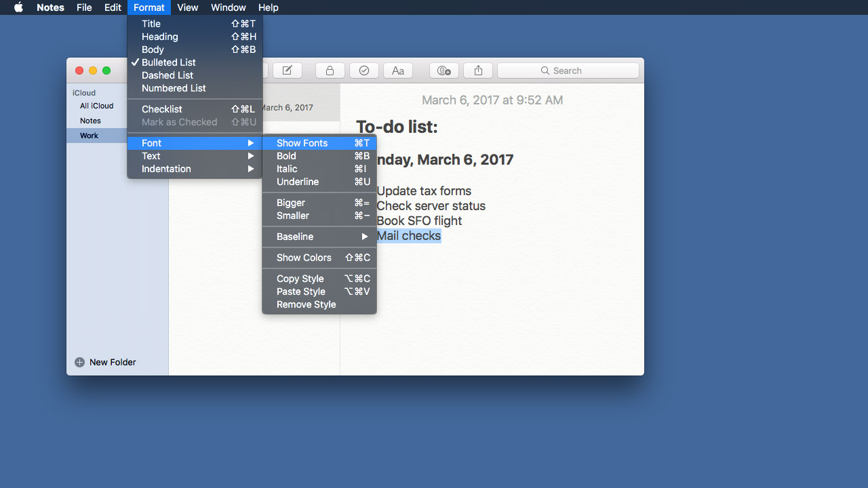Open the File menu
This screenshot has width=868, height=488.
(84, 7)
